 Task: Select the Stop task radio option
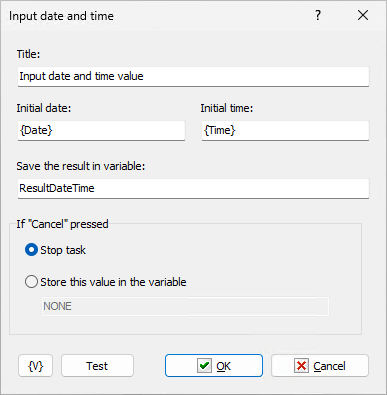(31, 250)
